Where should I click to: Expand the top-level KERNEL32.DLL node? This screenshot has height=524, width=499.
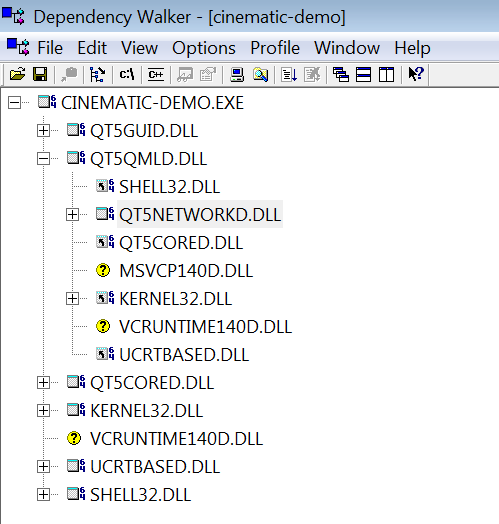click(43, 410)
